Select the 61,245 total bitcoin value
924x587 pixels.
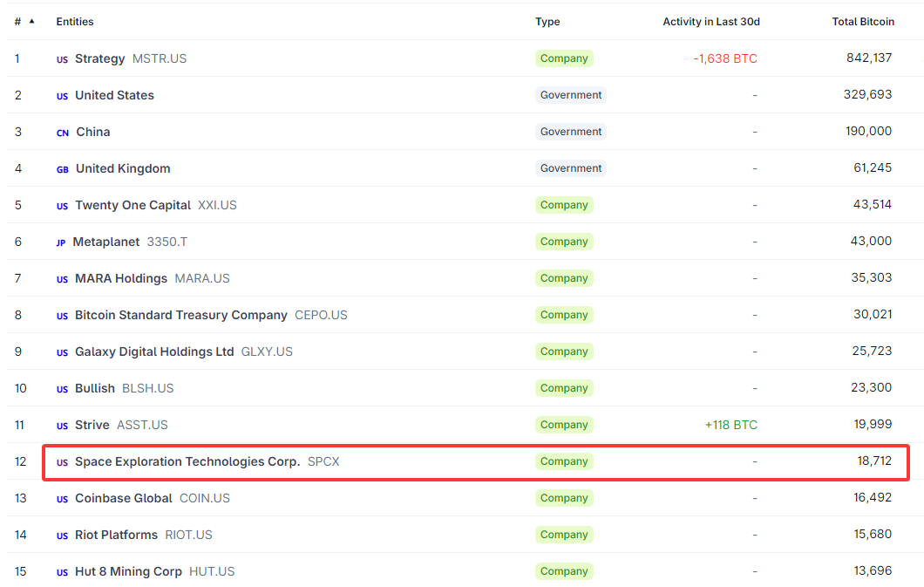pyautogui.click(x=873, y=167)
